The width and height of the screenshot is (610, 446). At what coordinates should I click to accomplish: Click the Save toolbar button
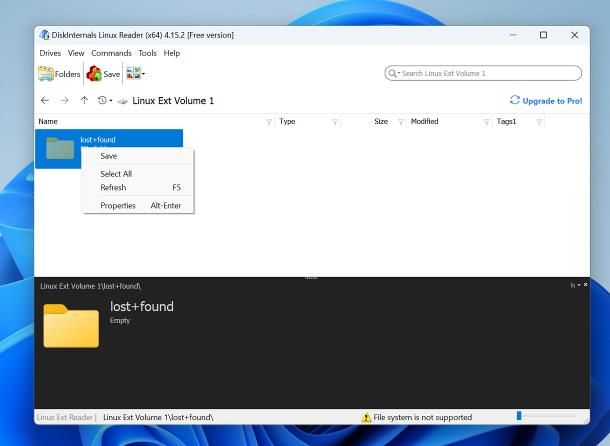click(x=103, y=74)
